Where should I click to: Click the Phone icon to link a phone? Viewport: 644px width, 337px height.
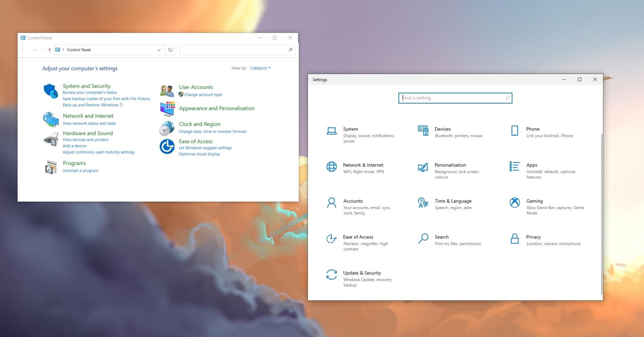pyautogui.click(x=514, y=130)
